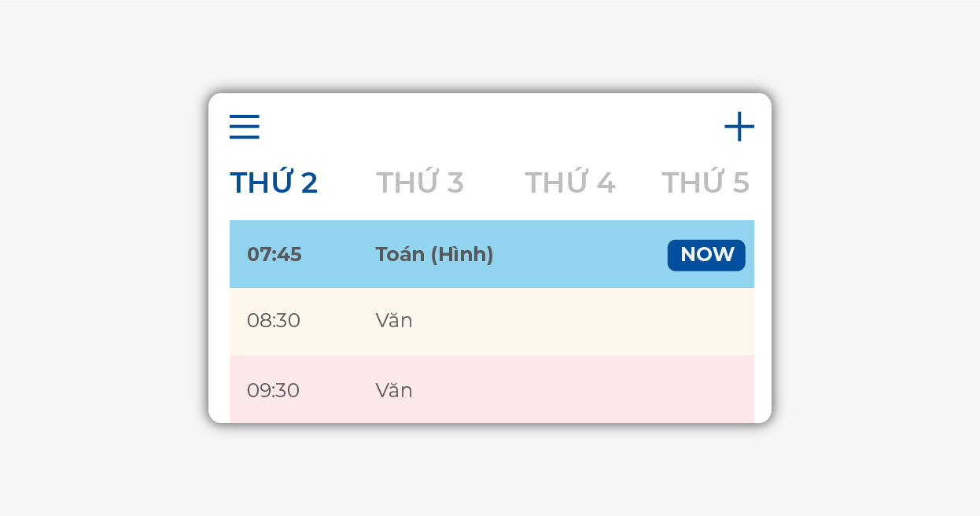Click the 08:30 time label
Viewport: 980px width, 516px height.
pos(274,321)
